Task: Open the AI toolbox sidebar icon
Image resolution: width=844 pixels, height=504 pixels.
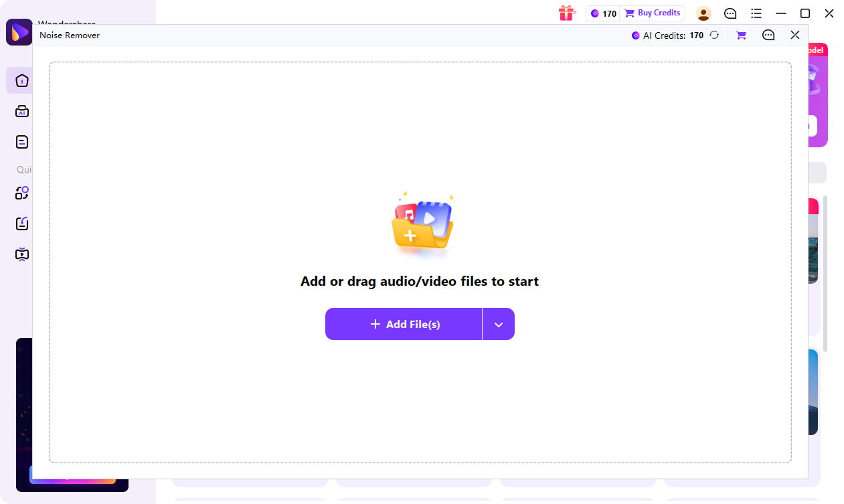Action: 22,111
